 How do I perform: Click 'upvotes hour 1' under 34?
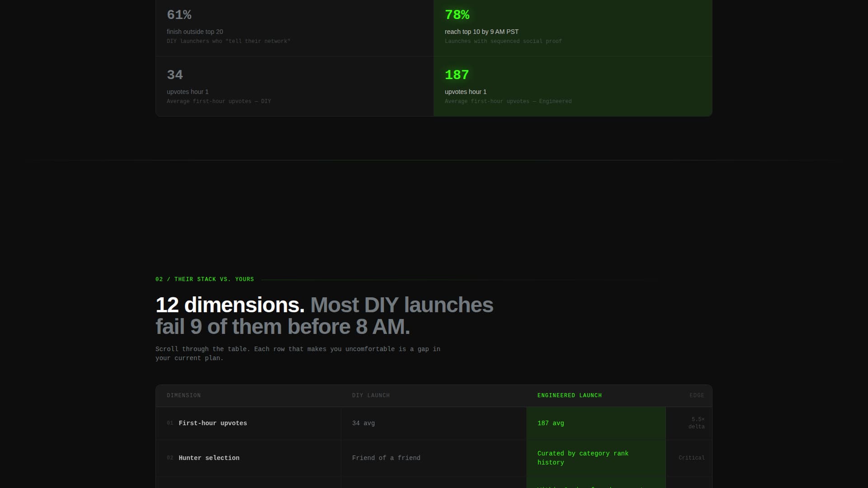(188, 92)
